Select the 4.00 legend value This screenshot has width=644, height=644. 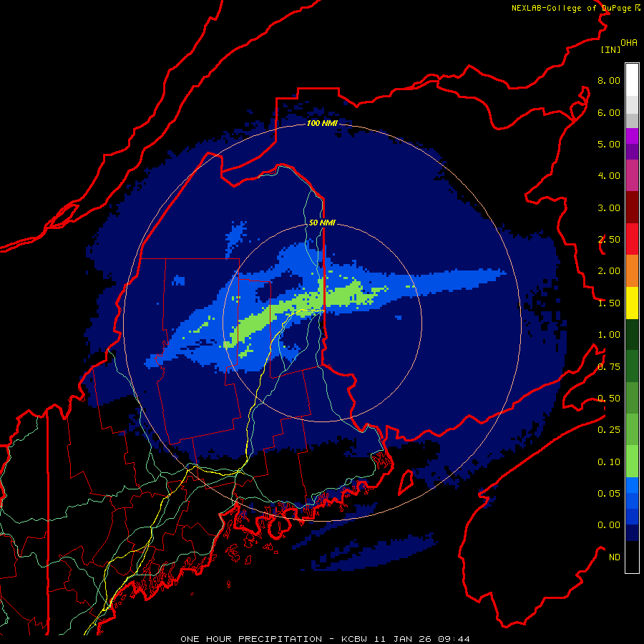pos(609,176)
